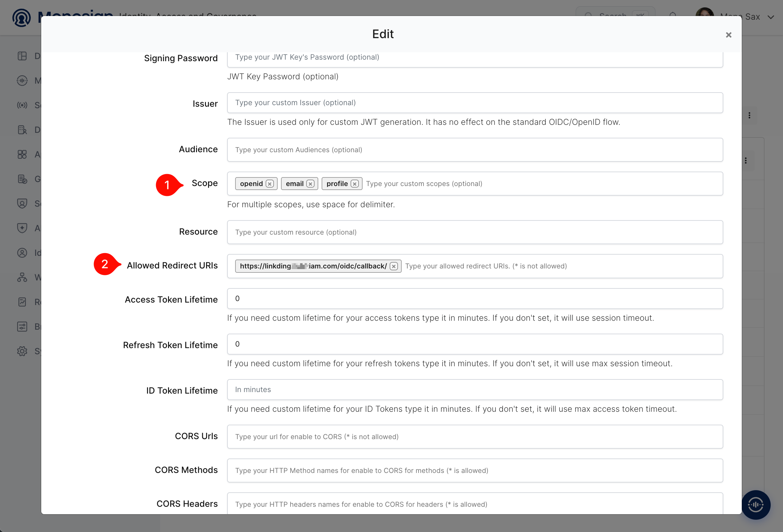Viewport: 783px width, 532px height.
Task: Focus the CORS Methods input
Action: tap(475, 470)
